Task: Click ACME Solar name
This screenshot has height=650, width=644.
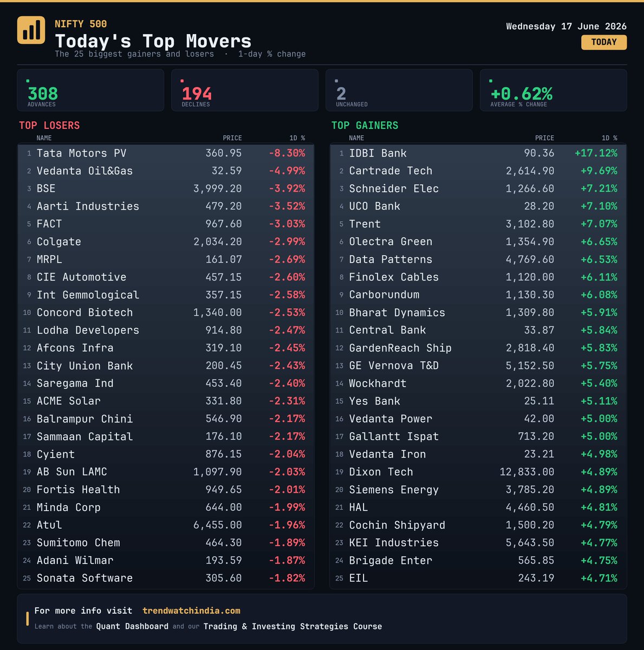Action: [69, 401]
